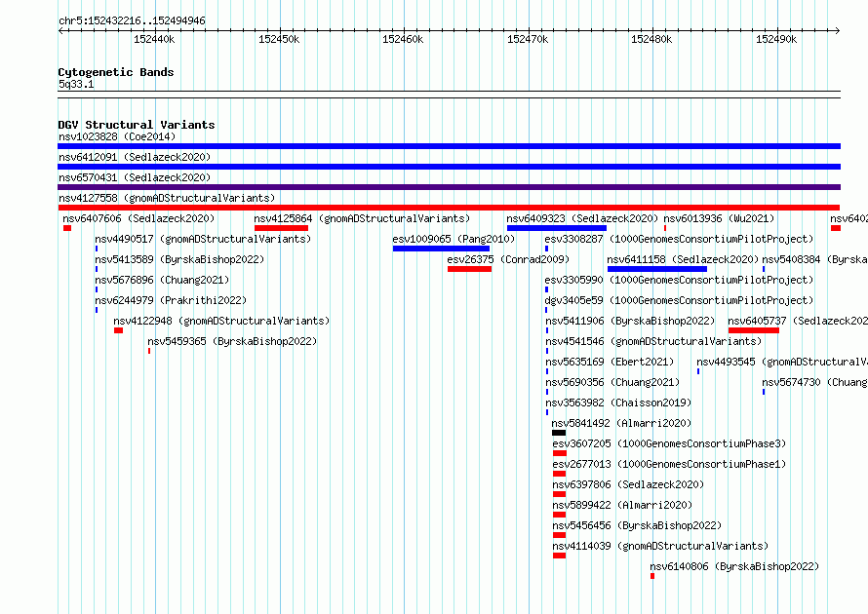
Task: Click the red bar under esv26375
Action: [469, 269]
